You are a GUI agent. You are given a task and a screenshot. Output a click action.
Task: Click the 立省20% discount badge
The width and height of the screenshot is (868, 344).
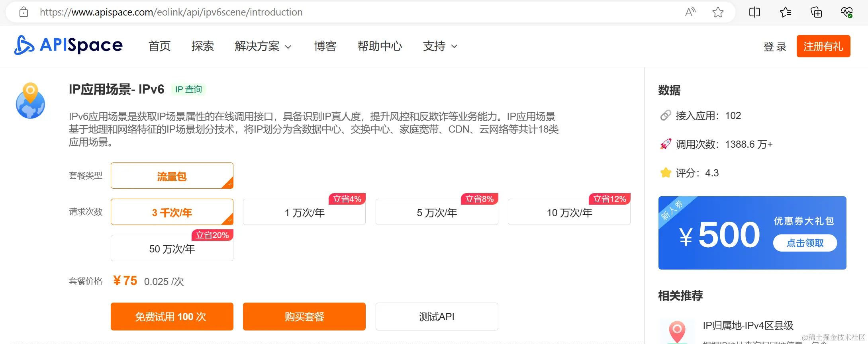[212, 235]
